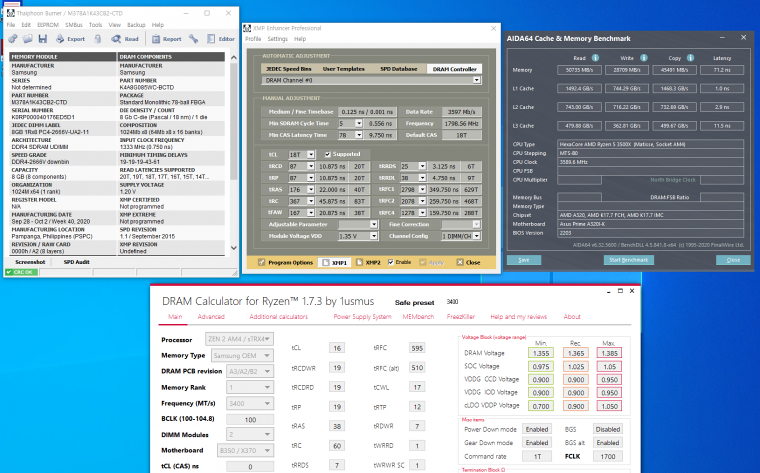The image size is (760, 473).
Task: Click the info icon next to Read in AIDA64
Action: (595, 58)
